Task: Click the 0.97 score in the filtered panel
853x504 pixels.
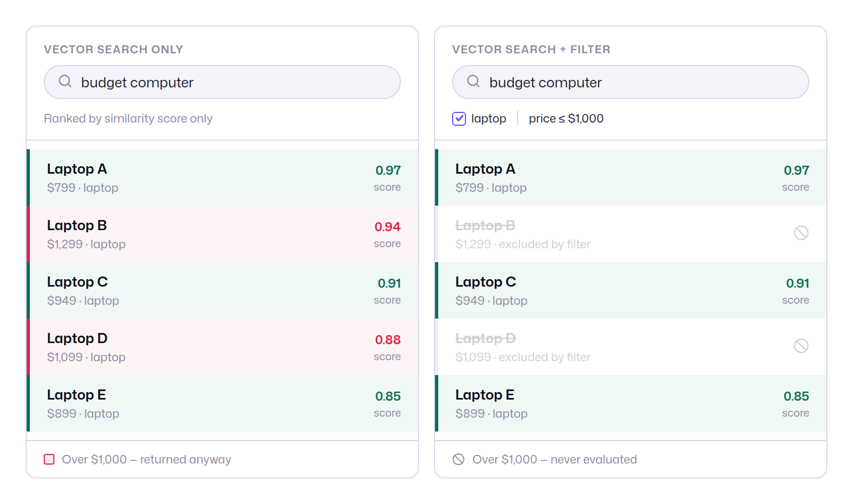Action: click(796, 170)
